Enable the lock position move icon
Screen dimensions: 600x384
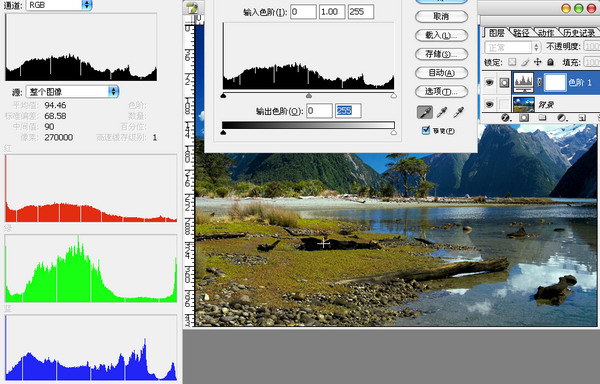coord(538,62)
